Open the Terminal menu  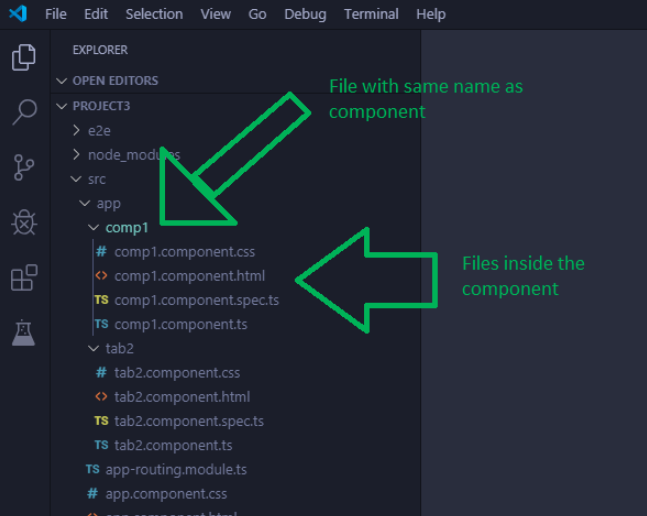(x=371, y=14)
